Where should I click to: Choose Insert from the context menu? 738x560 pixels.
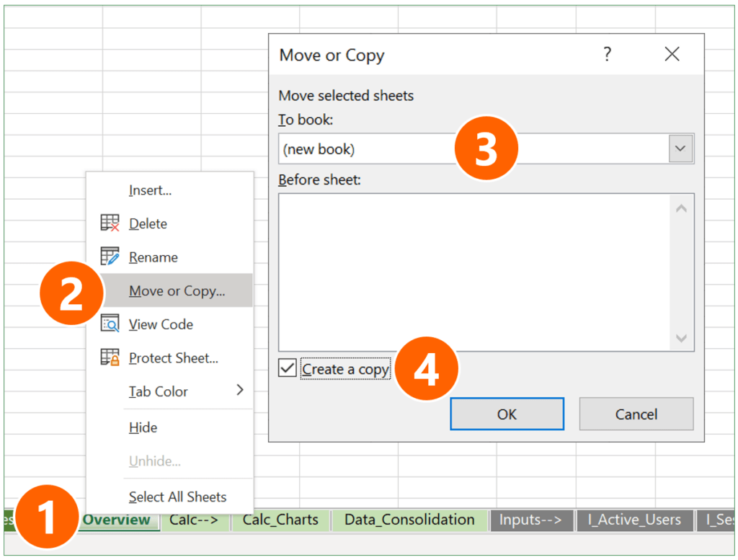(x=150, y=190)
